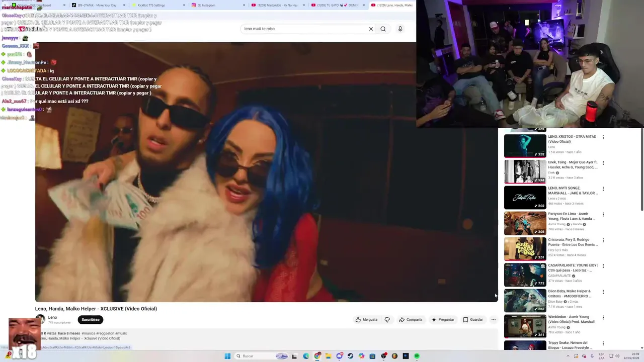Click the Suscribirse button

(x=91, y=320)
